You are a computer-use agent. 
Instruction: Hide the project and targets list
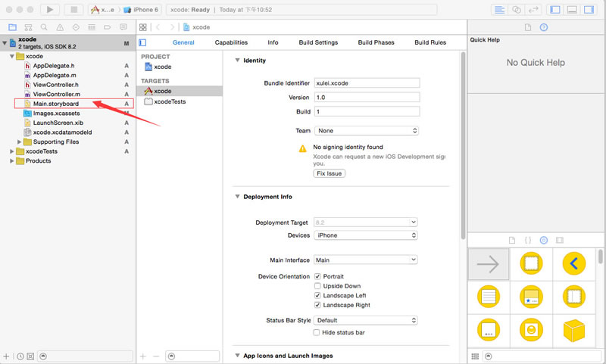click(x=142, y=42)
